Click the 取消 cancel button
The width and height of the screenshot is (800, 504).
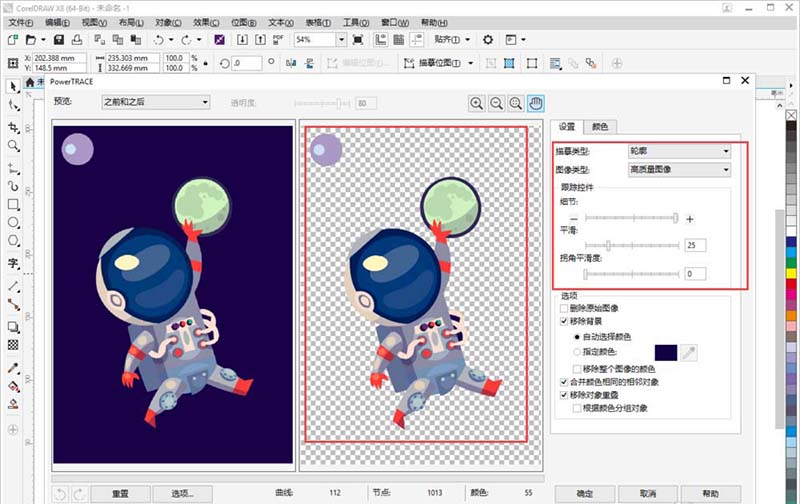click(648, 493)
